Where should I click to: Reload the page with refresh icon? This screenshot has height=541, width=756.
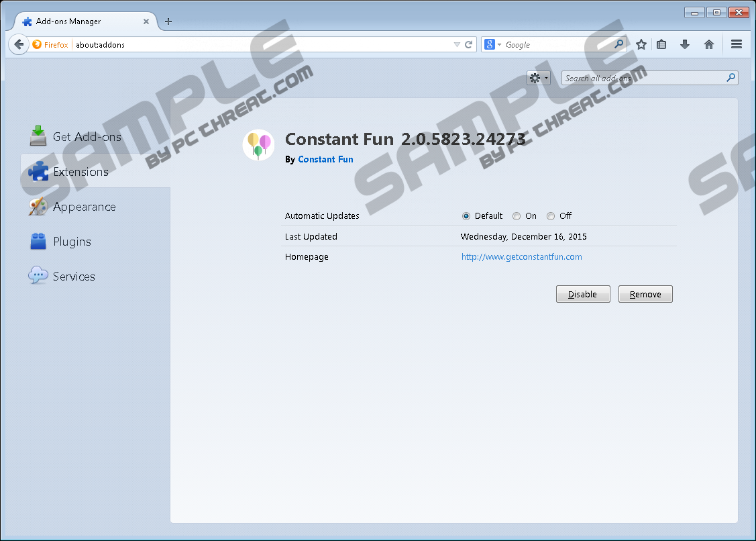[x=469, y=44]
